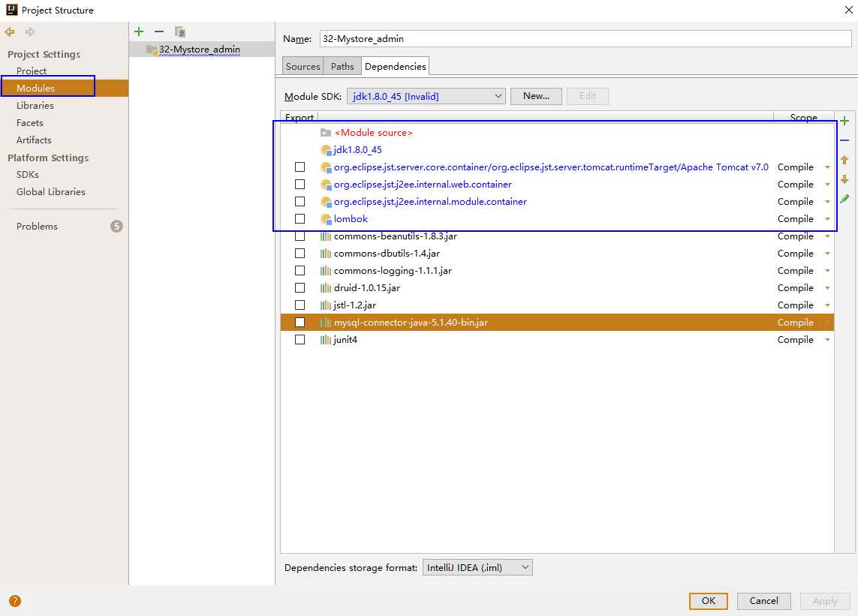Toggle export checkbox for j2ee.internal.module.container
The height and width of the screenshot is (616, 858).
300,201
